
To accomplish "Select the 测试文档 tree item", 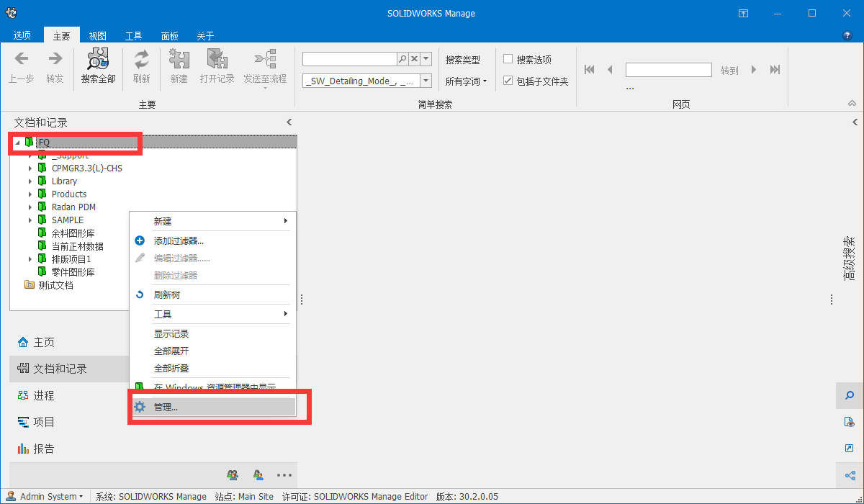I will 55,285.
